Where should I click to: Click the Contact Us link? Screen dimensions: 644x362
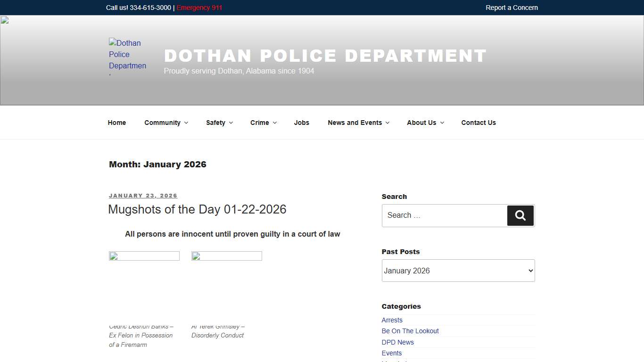(478, 123)
